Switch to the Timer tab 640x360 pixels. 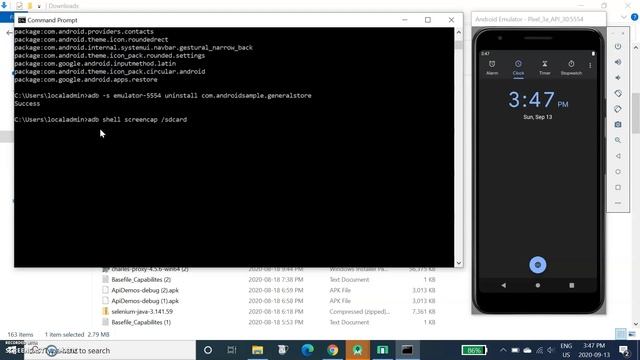544,67
